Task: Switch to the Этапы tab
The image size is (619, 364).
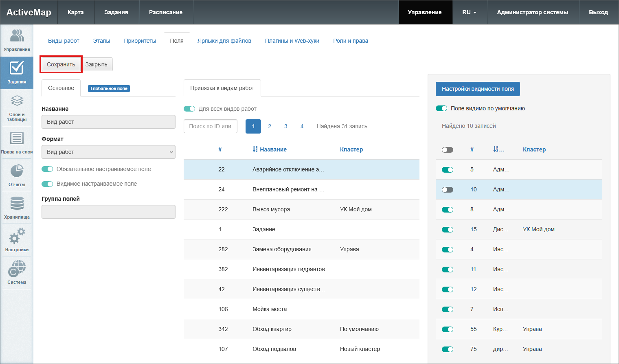Action: coord(101,41)
